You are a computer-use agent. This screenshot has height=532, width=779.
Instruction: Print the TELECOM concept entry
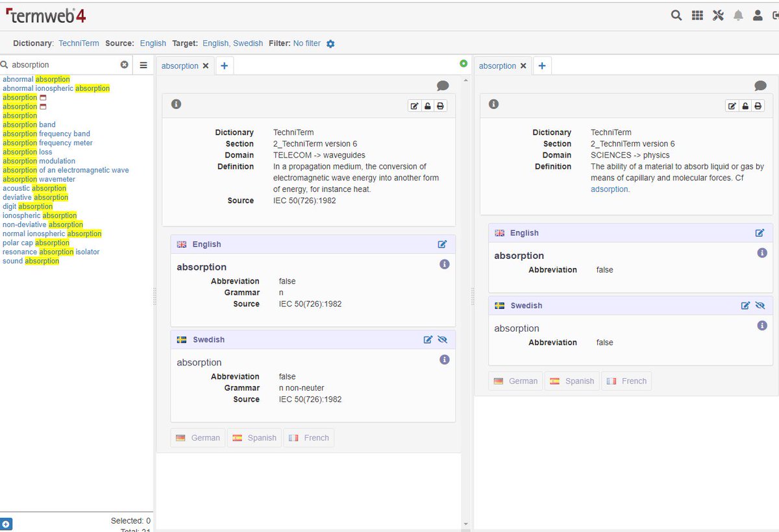pyautogui.click(x=441, y=106)
